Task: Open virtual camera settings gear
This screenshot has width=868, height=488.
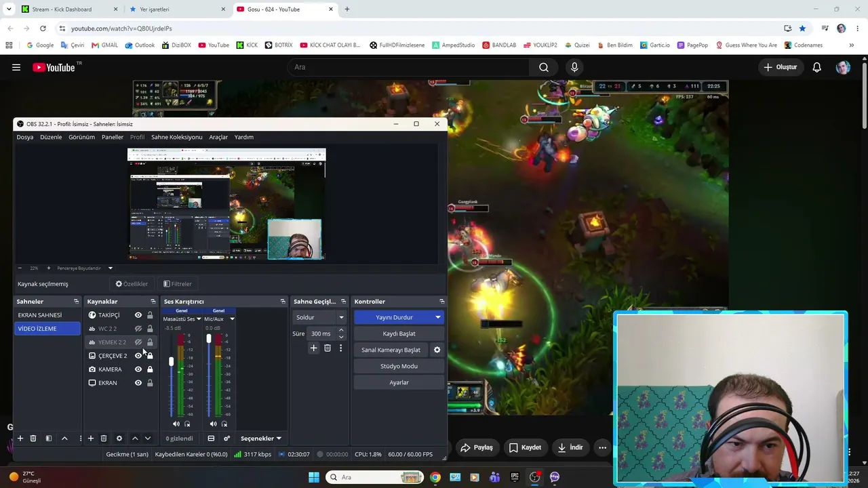Action: pyautogui.click(x=437, y=350)
